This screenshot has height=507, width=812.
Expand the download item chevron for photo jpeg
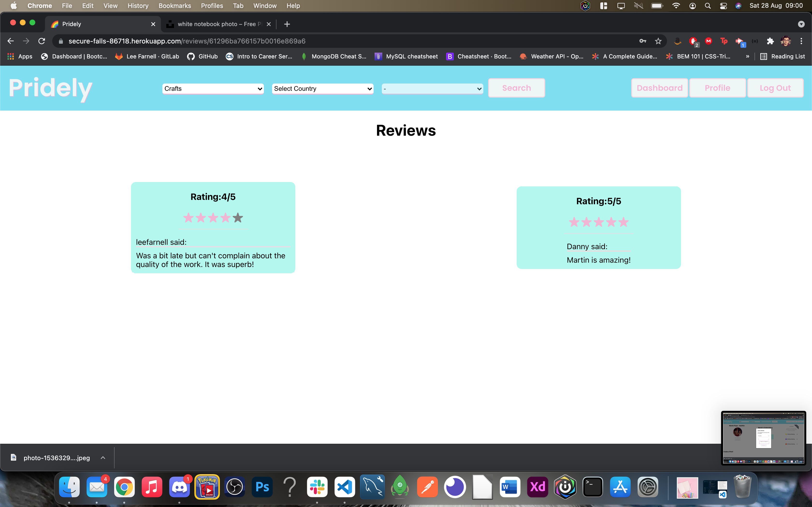coord(103,458)
